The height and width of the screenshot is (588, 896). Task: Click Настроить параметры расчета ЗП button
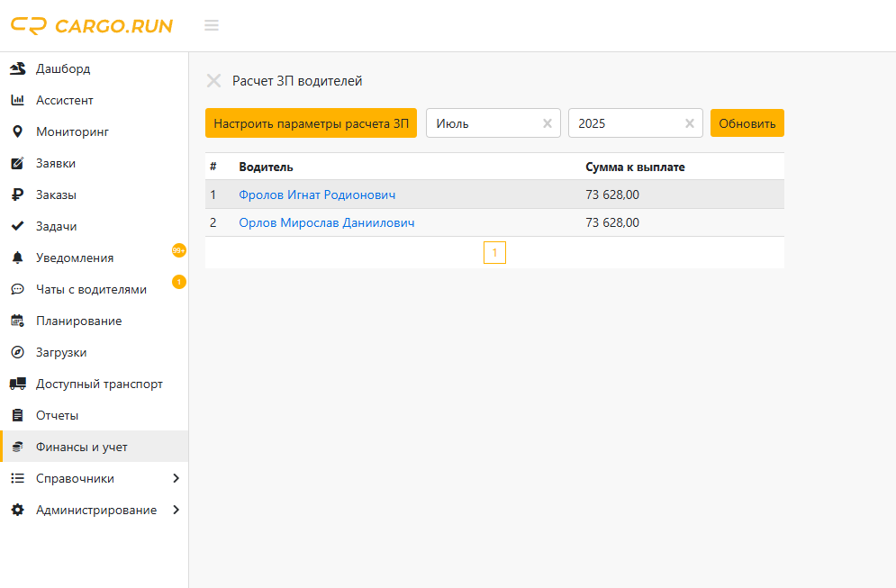pyautogui.click(x=311, y=123)
